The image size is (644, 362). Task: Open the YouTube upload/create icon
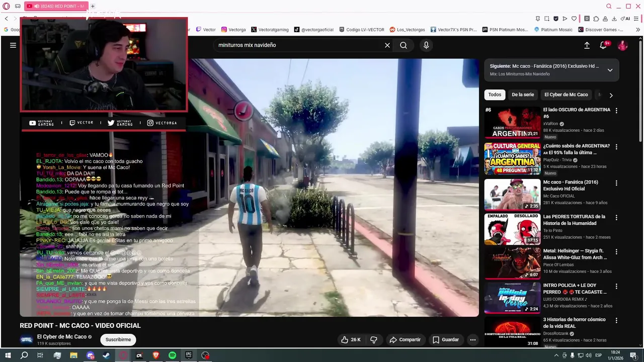point(587,45)
